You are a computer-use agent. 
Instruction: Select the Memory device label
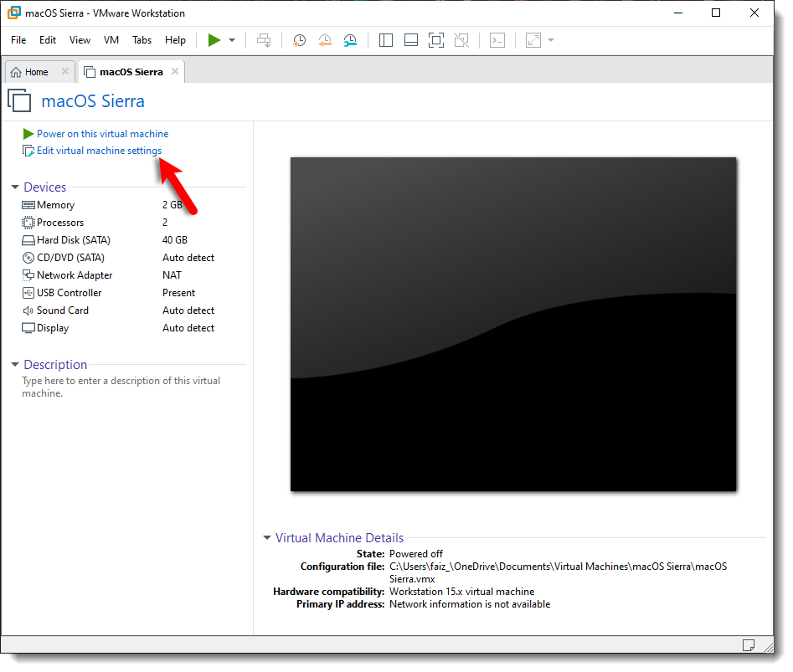(x=55, y=205)
